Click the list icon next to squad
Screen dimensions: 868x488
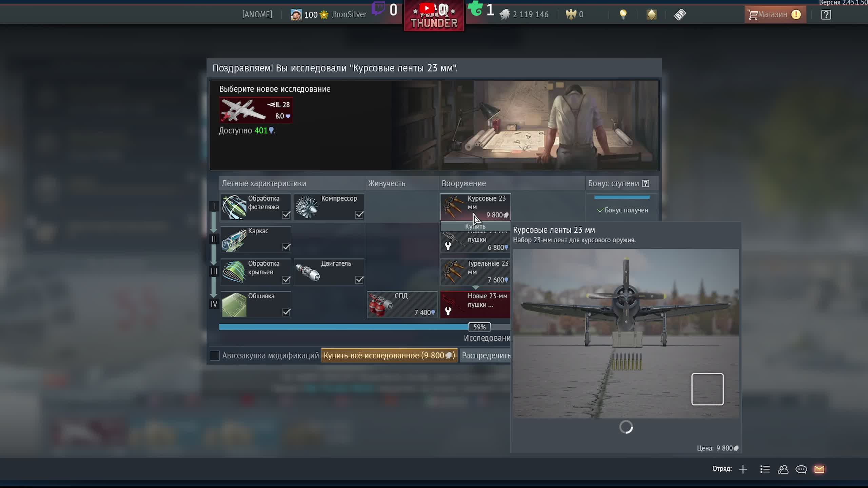pyautogui.click(x=765, y=469)
